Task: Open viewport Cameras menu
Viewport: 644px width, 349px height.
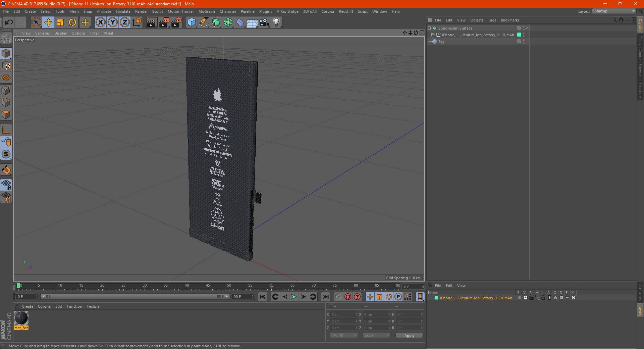Action: point(42,33)
